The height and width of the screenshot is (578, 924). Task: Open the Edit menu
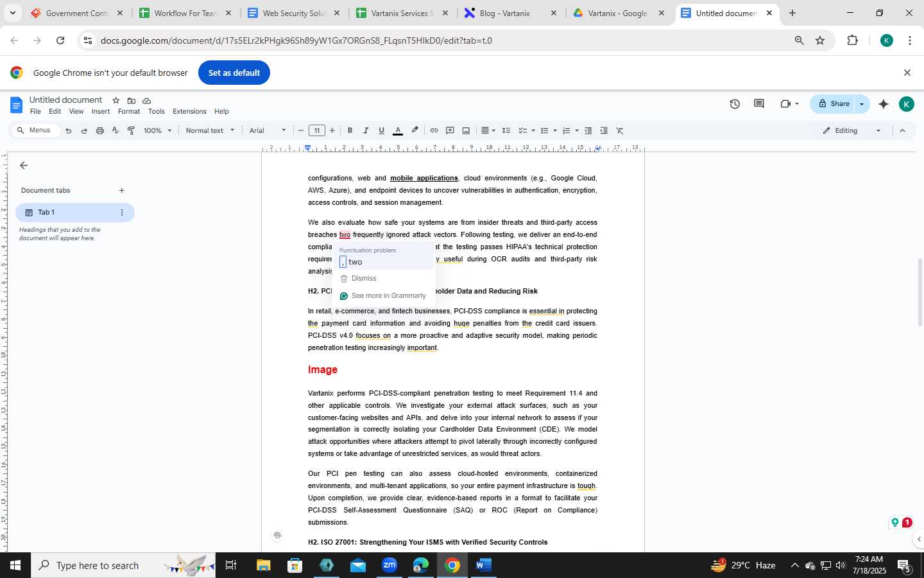[55, 111]
